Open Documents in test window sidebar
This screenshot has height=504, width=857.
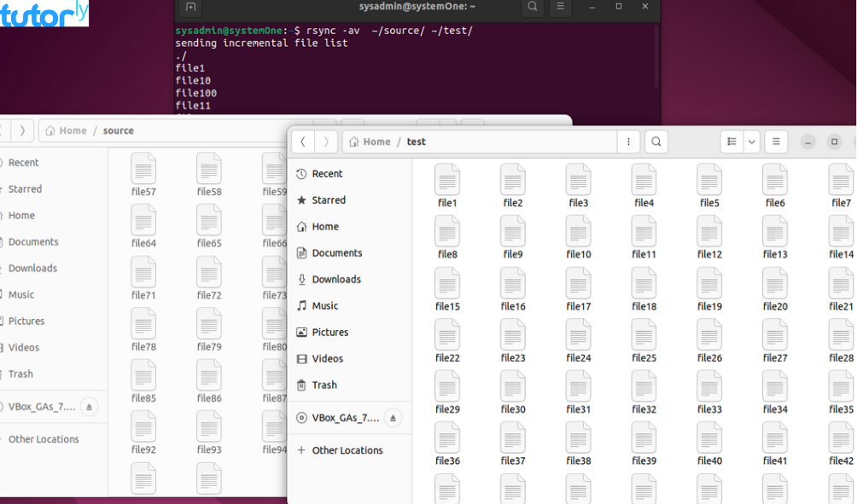point(350,252)
